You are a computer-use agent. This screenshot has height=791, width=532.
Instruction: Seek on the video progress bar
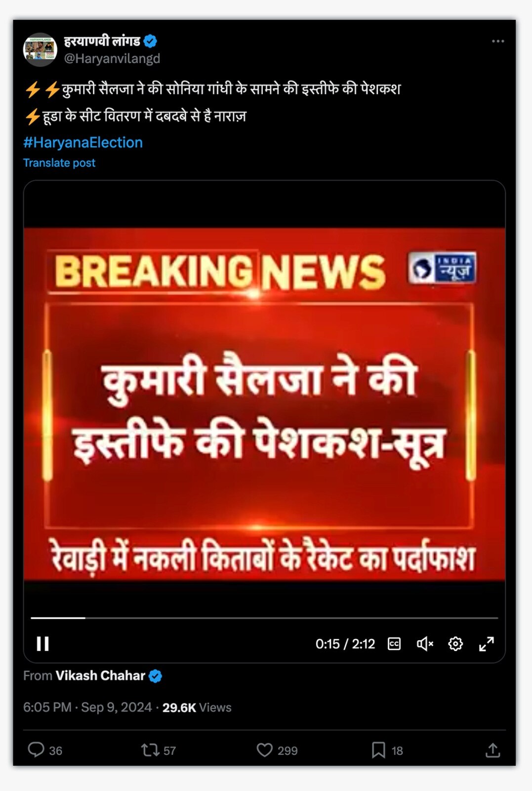(264, 618)
